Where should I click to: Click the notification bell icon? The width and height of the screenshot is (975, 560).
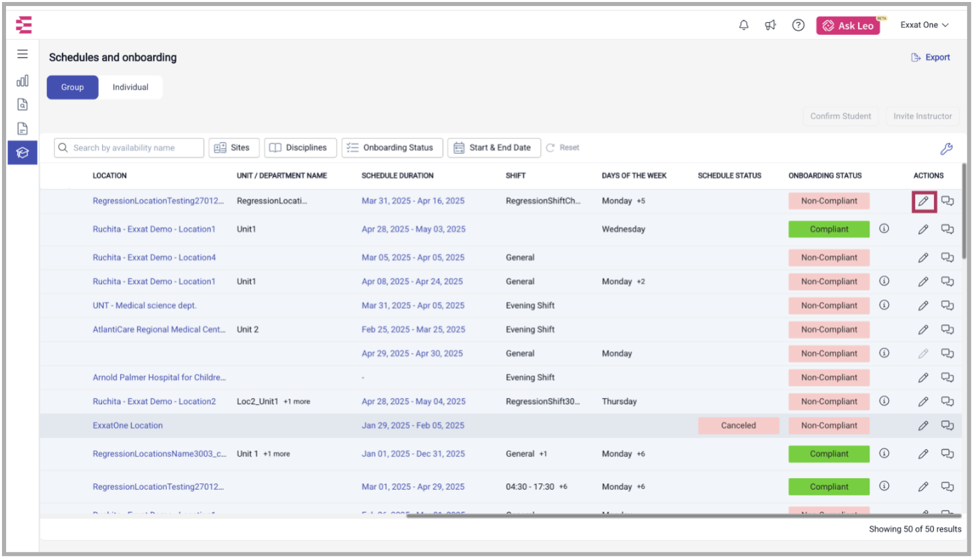pyautogui.click(x=744, y=26)
